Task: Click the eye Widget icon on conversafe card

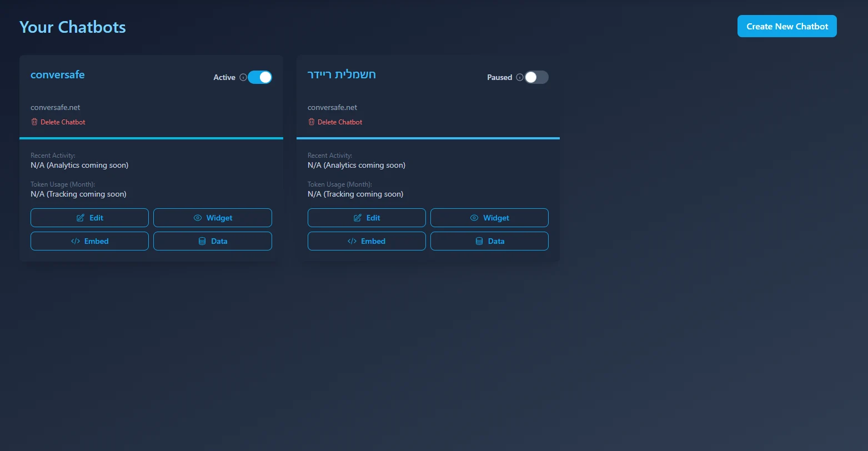Action: 198,218
